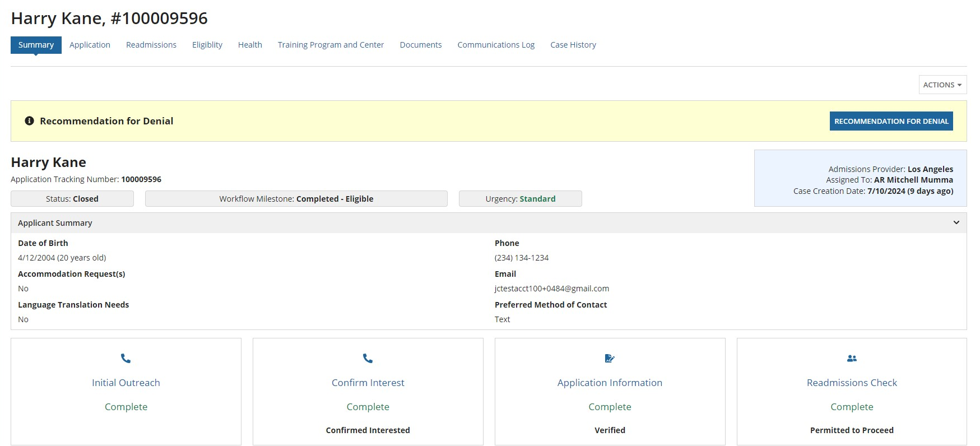Image resolution: width=980 pixels, height=446 pixels.
Task: Click Permitted to Proceed status text
Action: (x=852, y=430)
